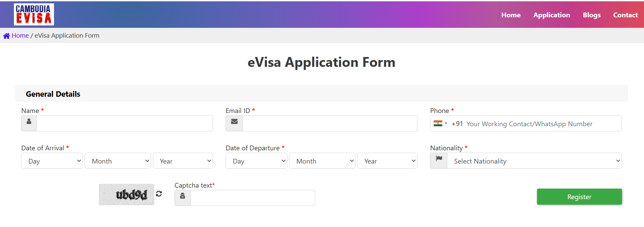Open the arrival Day dropdown
Screen dimensions: 644x227
(x=52, y=161)
